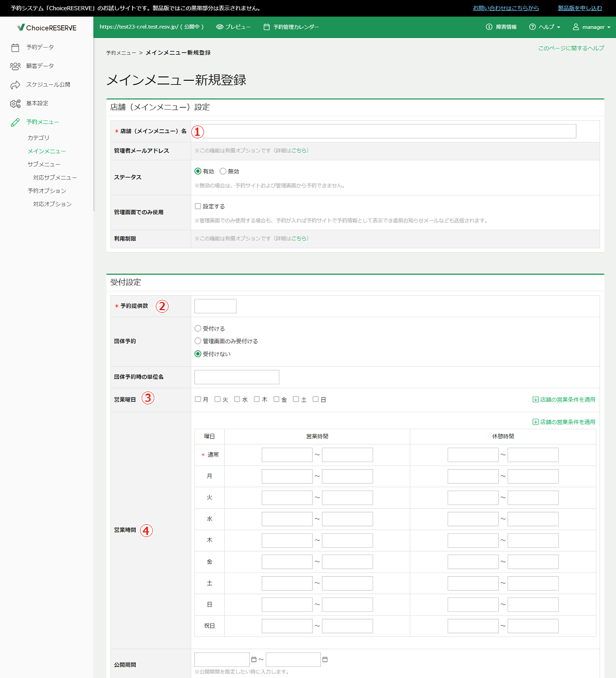This screenshot has height=678, width=616.
Task: Check the 木 business day checkbox
Action: pyautogui.click(x=257, y=399)
